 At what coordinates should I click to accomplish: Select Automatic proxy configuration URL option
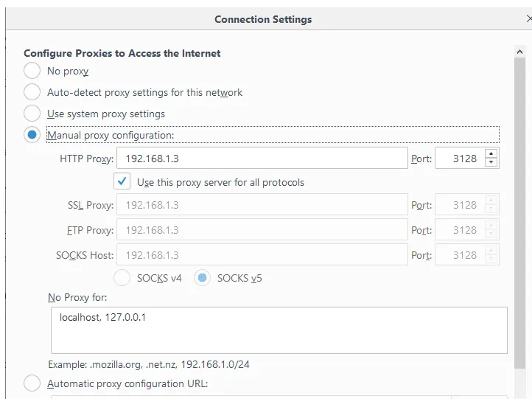pos(32,383)
